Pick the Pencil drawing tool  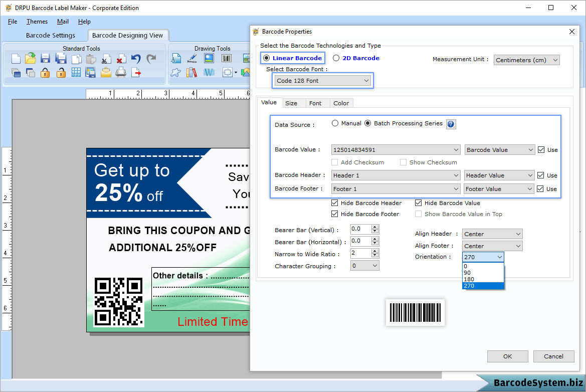pos(192,58)
